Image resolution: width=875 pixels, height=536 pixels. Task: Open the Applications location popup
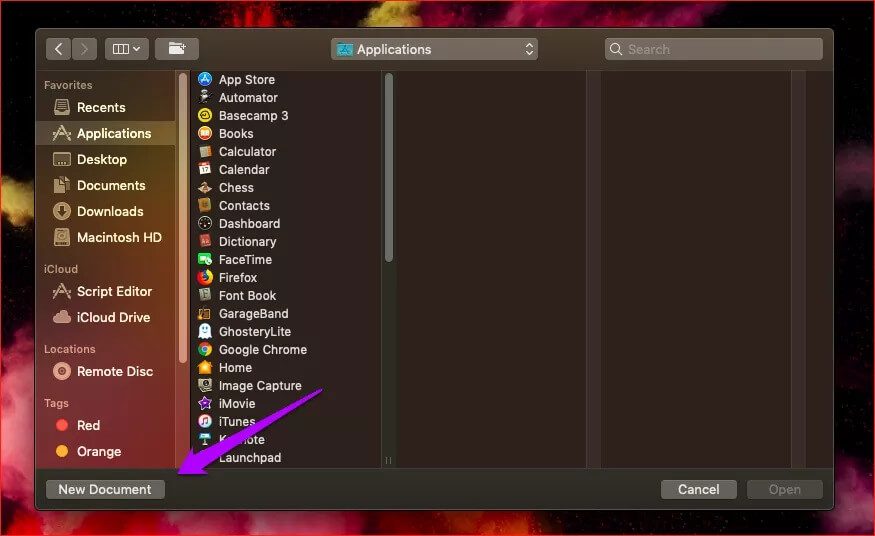click(x=434, y=49)
